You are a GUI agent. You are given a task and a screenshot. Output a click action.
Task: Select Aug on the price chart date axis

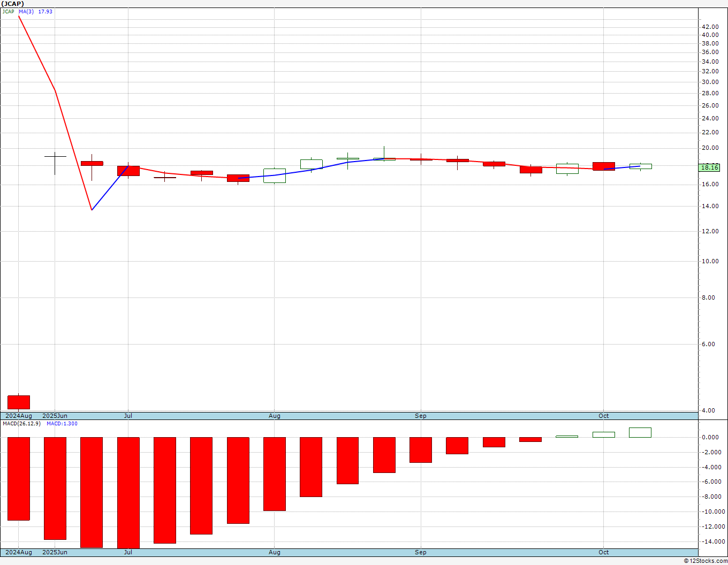275,416
